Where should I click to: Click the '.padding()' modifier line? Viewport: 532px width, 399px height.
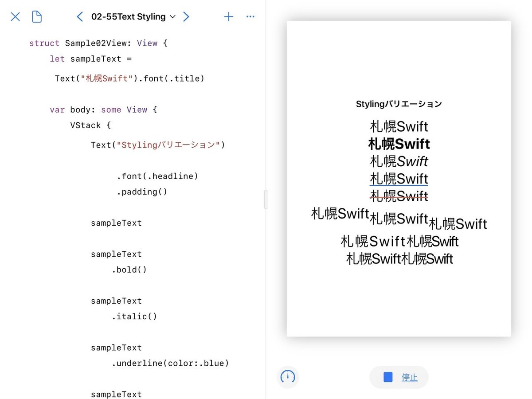(x=142, y=192)
